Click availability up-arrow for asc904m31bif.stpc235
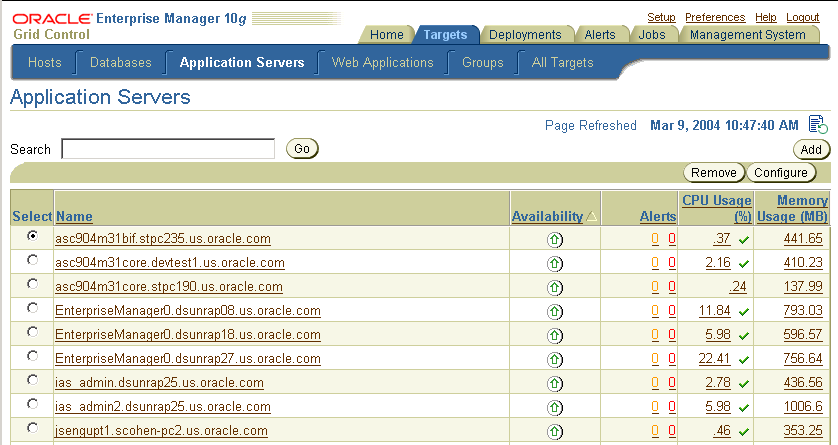The width and height of the screenshot is (838, 445). click(555, 240)
